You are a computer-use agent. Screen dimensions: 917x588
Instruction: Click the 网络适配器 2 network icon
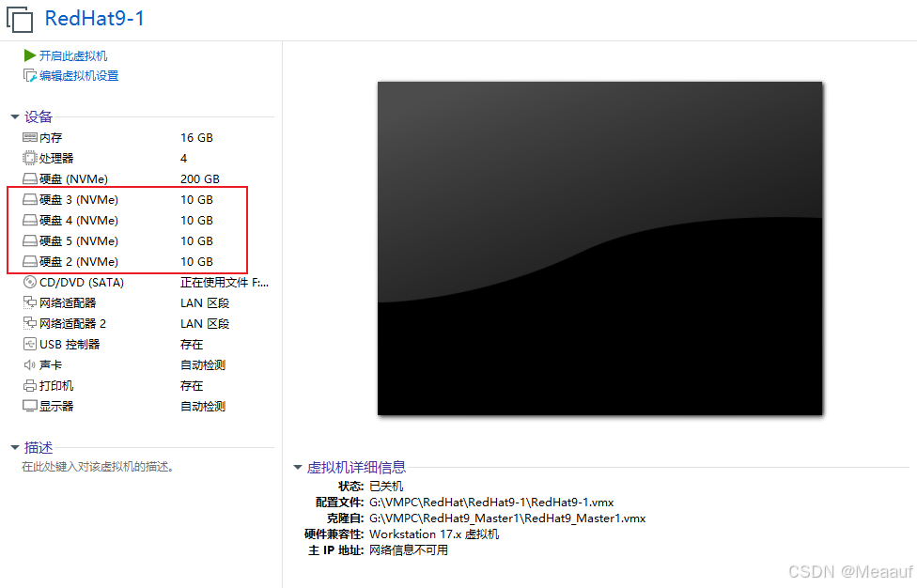tap(30, 323)
